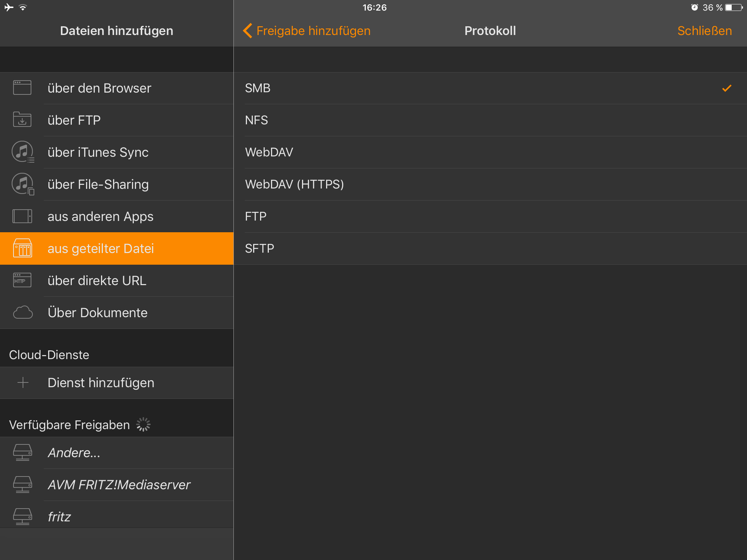Open the AVM FRITZ!Mediaserver share

coord(119,485)
